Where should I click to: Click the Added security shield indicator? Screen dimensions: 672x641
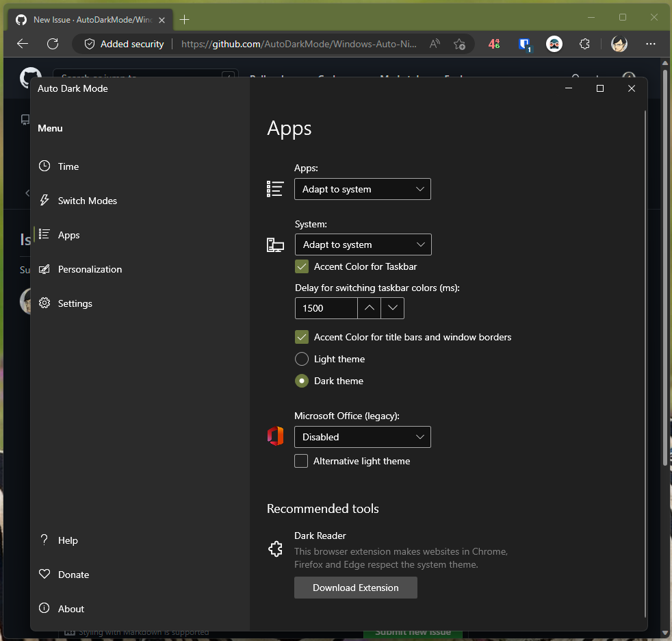tap(124, 44)
